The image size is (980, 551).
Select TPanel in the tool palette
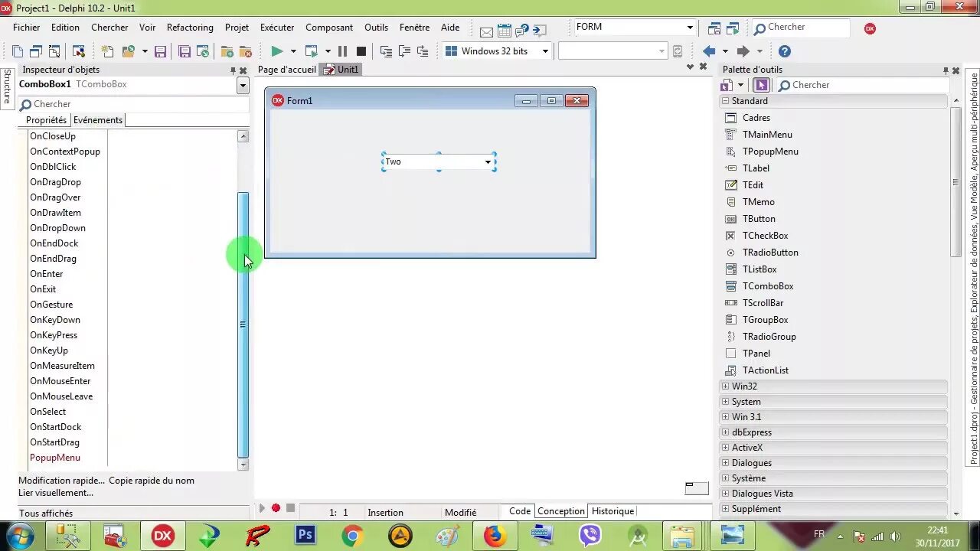click(x=756, y=354)
